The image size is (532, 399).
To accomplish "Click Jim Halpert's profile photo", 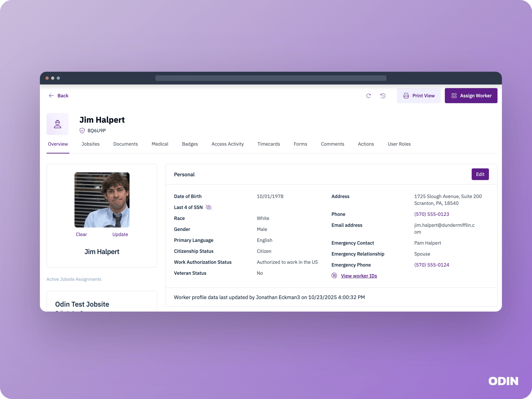I will coord(102,200).
